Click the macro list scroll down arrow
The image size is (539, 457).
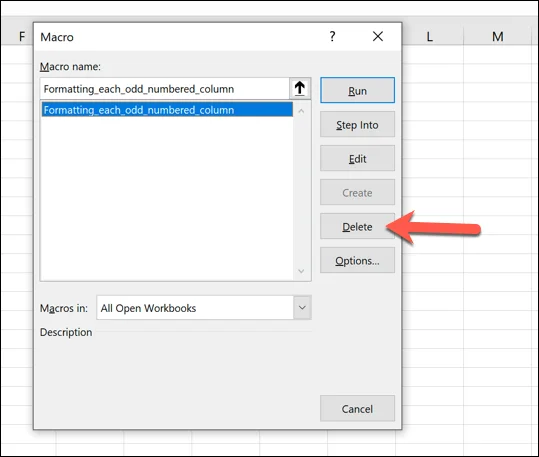click(x=301, y=271)
